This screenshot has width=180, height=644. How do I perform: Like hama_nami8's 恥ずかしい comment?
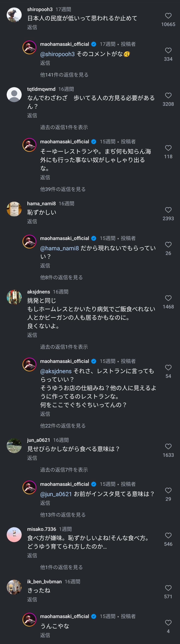point(168,210)
